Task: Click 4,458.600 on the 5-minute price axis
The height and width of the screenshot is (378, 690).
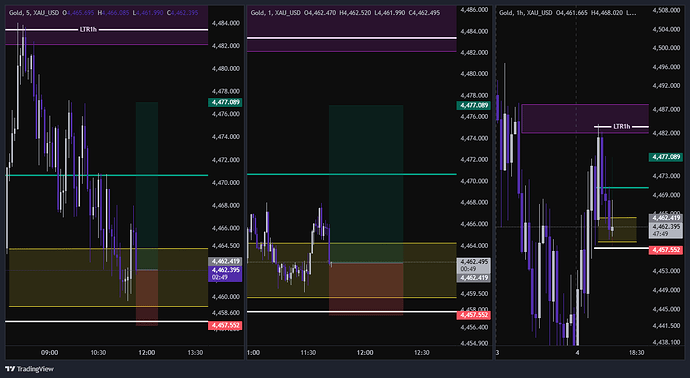Action: (x=226, y=312)
